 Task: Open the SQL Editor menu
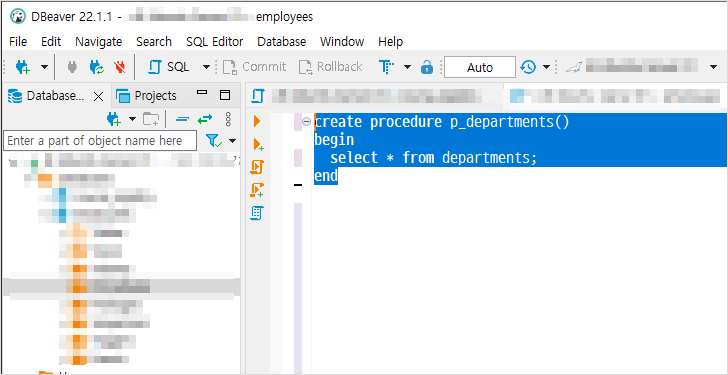[x=214, y=42]
